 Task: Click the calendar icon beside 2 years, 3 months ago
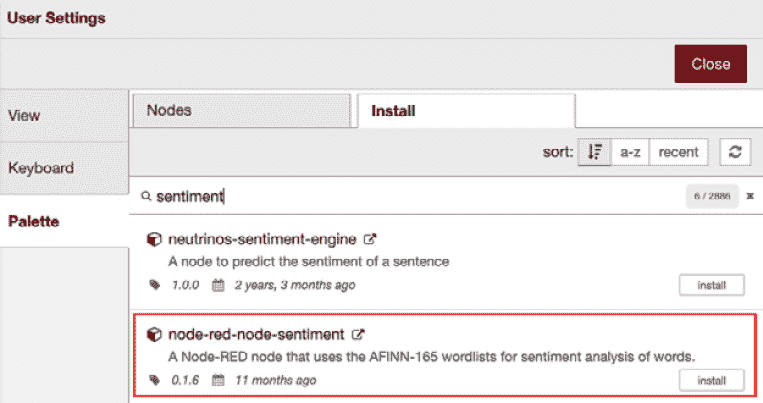(218, 285)
